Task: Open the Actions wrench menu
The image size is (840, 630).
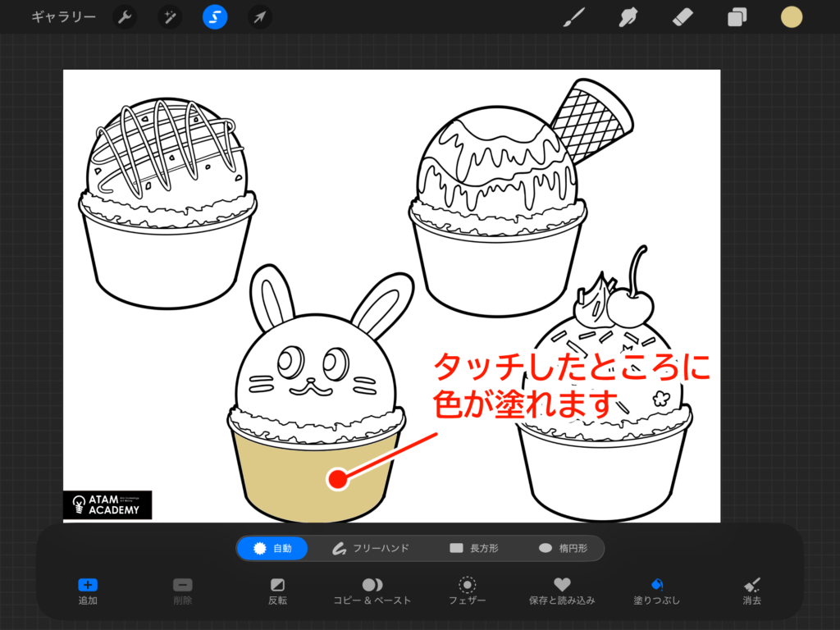Action: 125,16
